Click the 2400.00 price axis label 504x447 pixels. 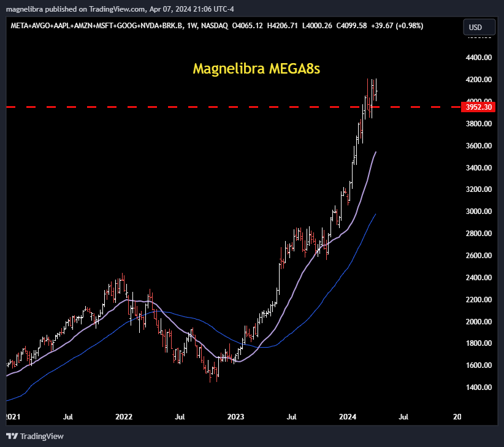click(x=479, y=277)
